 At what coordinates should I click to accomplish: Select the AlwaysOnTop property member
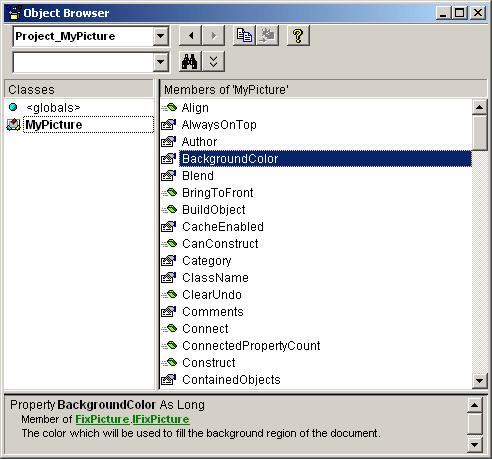[x=219, y=125]
